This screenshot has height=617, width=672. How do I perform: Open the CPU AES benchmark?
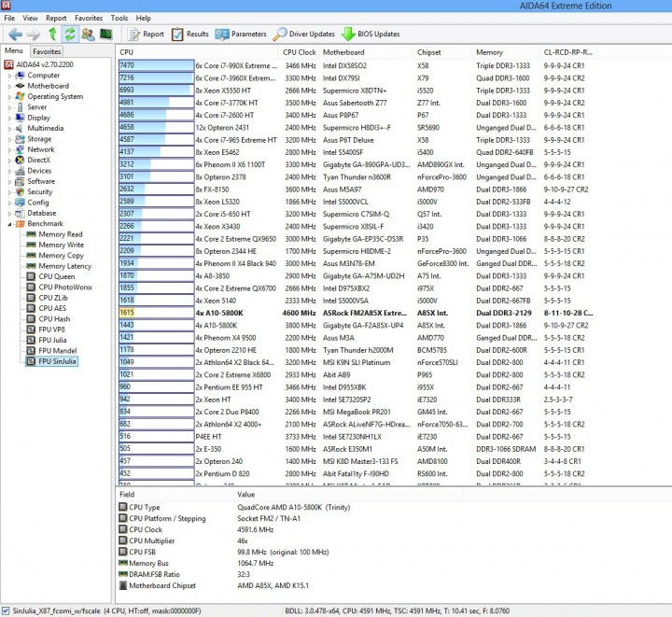tap(52, 308)
